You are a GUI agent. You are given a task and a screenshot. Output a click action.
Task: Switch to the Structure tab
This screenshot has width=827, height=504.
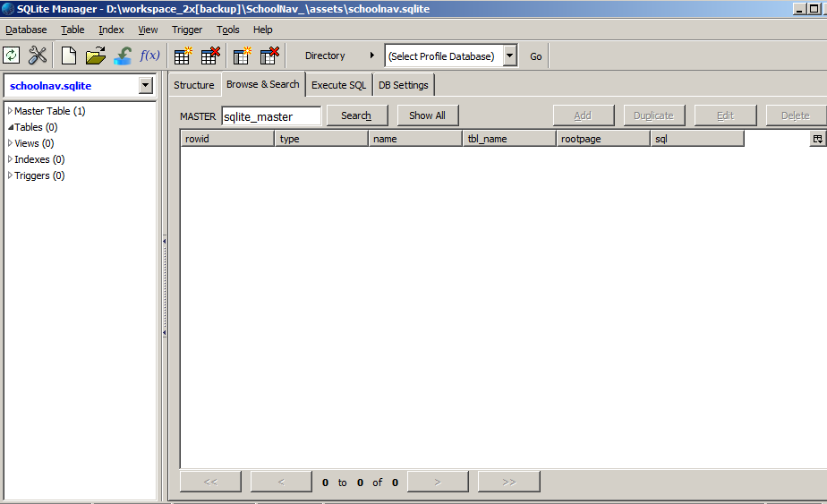click(x=194, y=85)
